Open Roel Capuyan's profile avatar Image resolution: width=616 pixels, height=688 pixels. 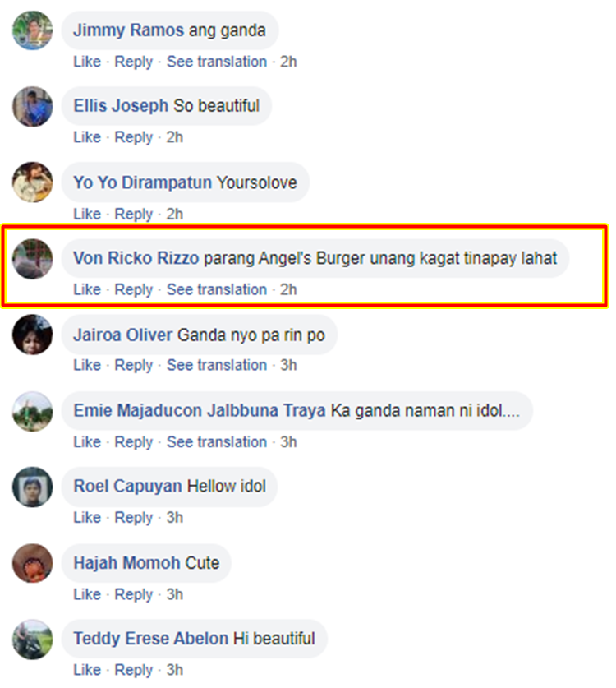pyautogui.click(x=33, y=487)
